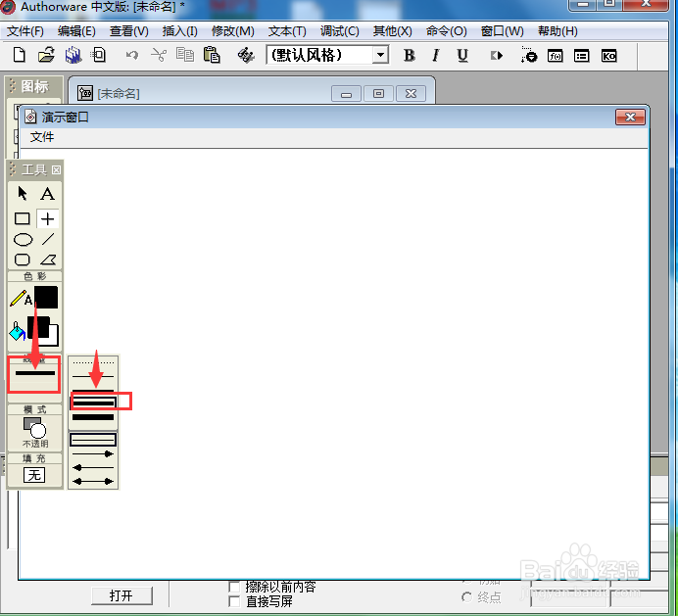Image resolution: width=678 pixels, height=616 pixels.
Task: Close the 演示窗口 presentation window
Action: 630,118
